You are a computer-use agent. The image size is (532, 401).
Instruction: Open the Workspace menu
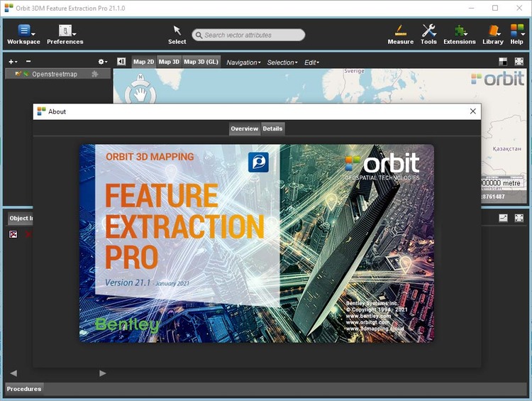click(x=23, y=33)
